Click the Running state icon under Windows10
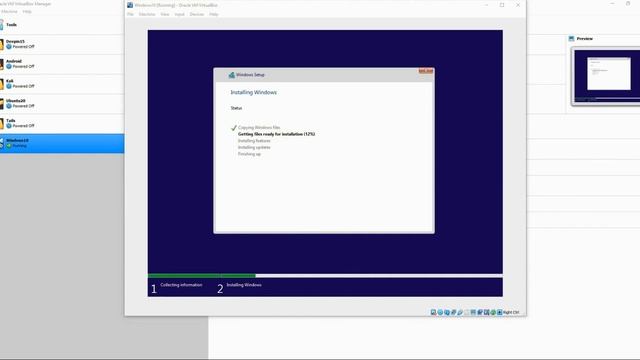 [x=9, y=145]
